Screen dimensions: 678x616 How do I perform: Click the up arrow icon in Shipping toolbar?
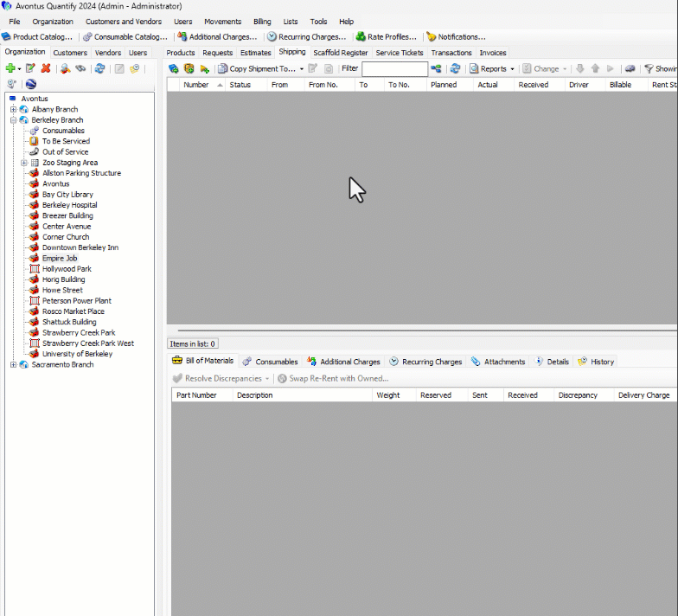point(595,68)
